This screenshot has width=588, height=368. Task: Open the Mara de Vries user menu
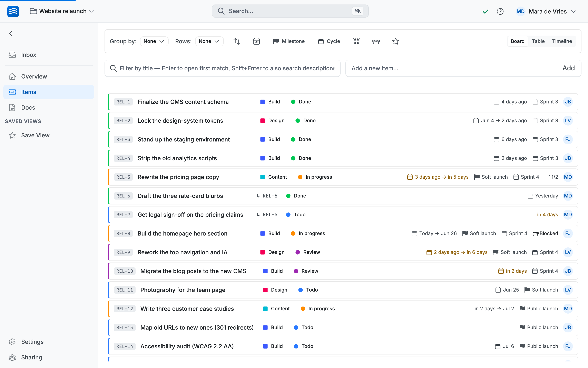[x=546, y=11]
